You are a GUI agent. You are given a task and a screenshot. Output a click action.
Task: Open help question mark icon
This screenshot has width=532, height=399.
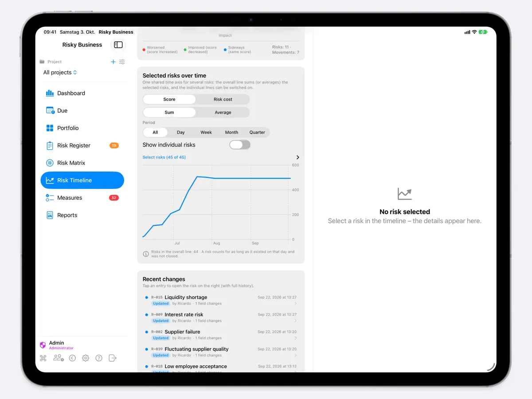click(x=99, y=358)
